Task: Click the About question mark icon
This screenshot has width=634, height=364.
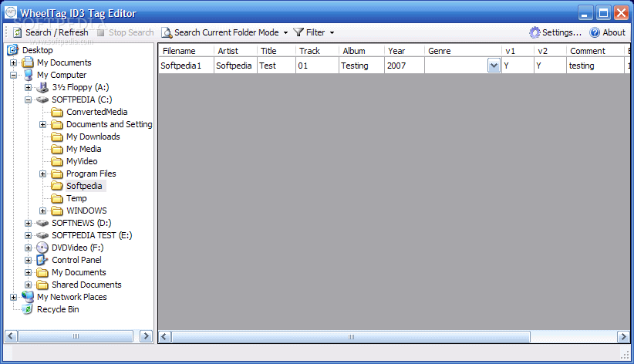Action: (595, 32)
